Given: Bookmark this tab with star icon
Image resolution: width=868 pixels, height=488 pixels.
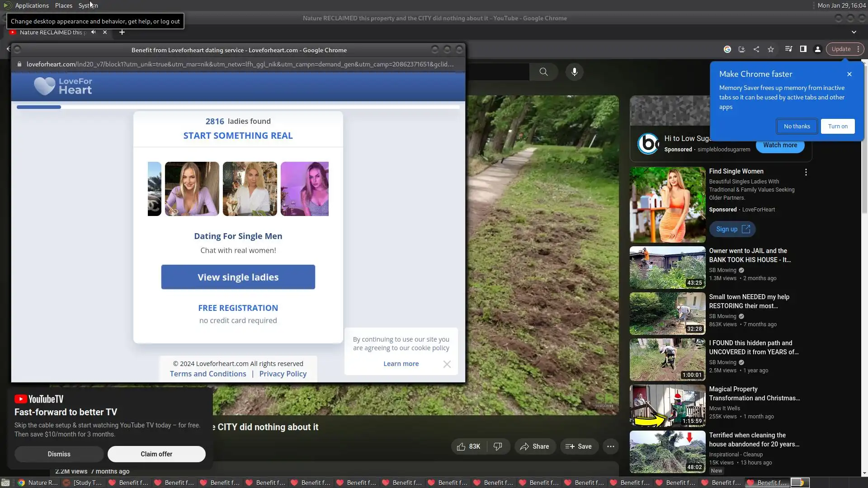Looking at the screenshot, I should pos(771,49).
